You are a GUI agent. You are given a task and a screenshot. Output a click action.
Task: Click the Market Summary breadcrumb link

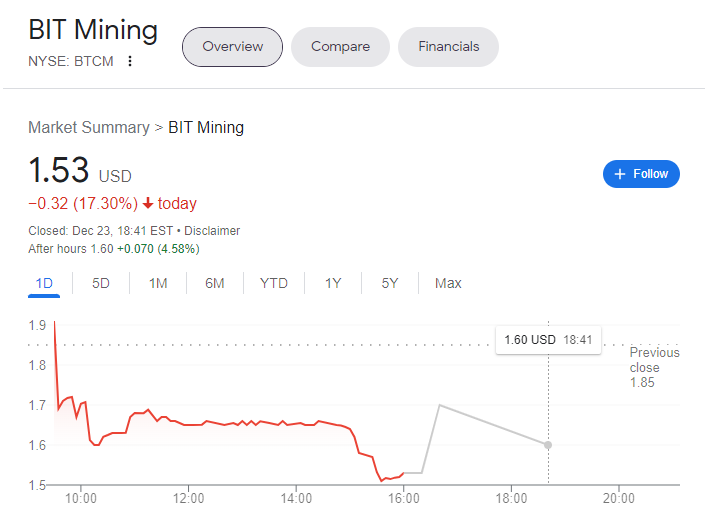pyautogui.click(x=88, y=127)
